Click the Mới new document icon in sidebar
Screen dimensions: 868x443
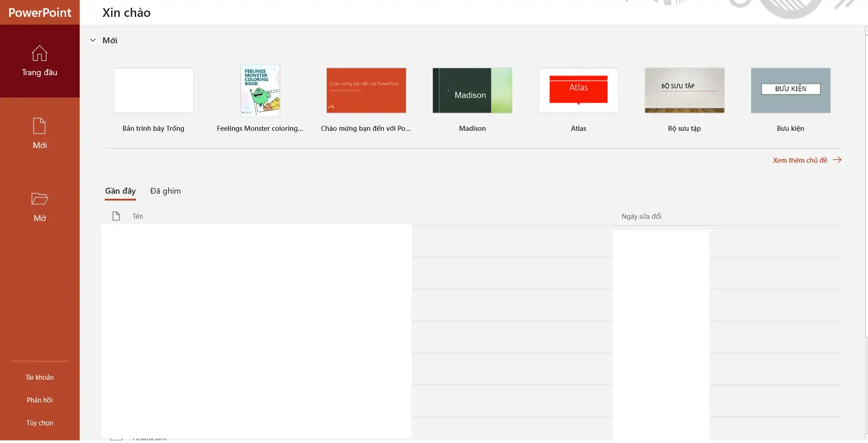click(40, 126)
